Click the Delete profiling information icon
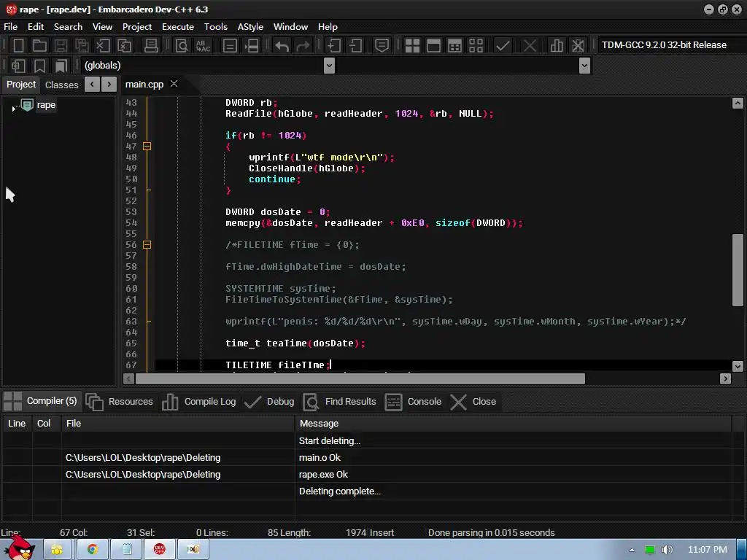The image size is (747, 560). point(578,46)
